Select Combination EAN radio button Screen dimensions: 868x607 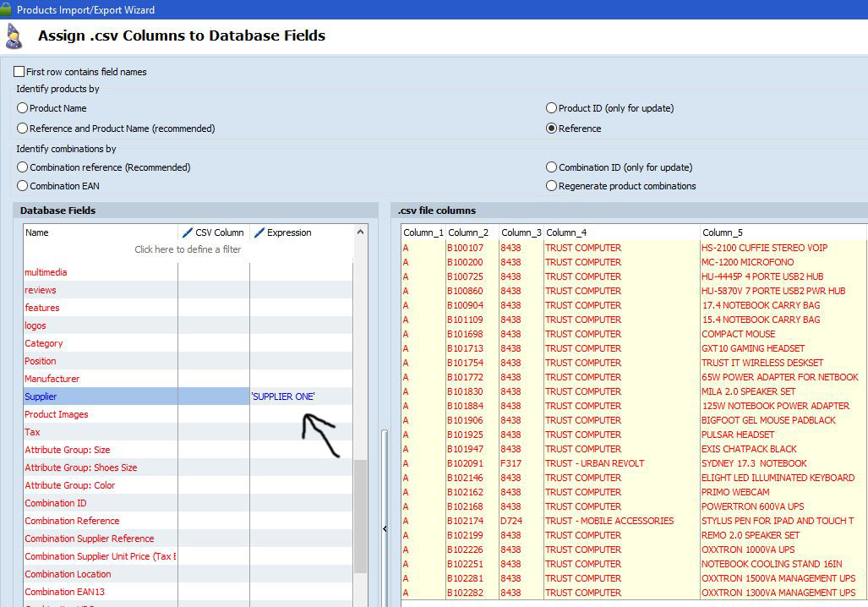(23, 186)
